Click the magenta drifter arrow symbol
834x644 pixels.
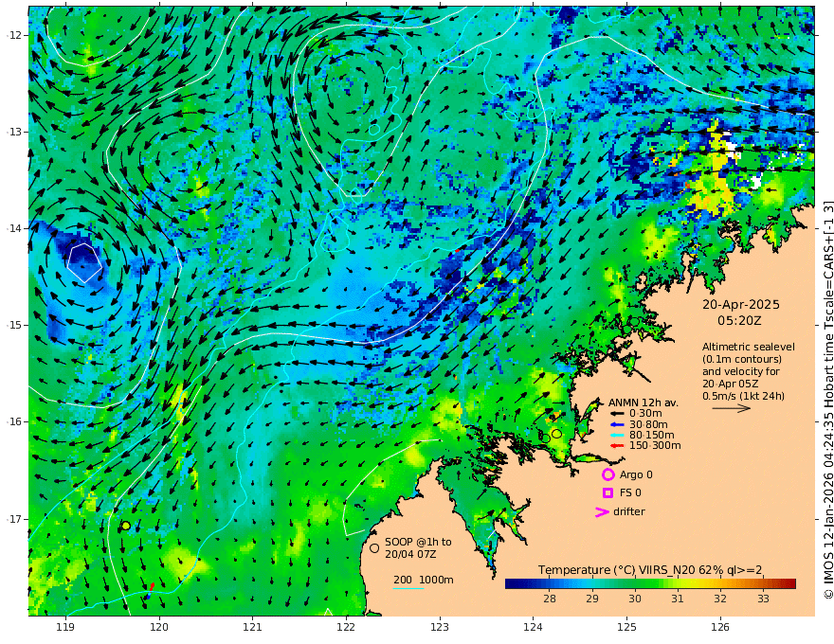click(602, 512)
